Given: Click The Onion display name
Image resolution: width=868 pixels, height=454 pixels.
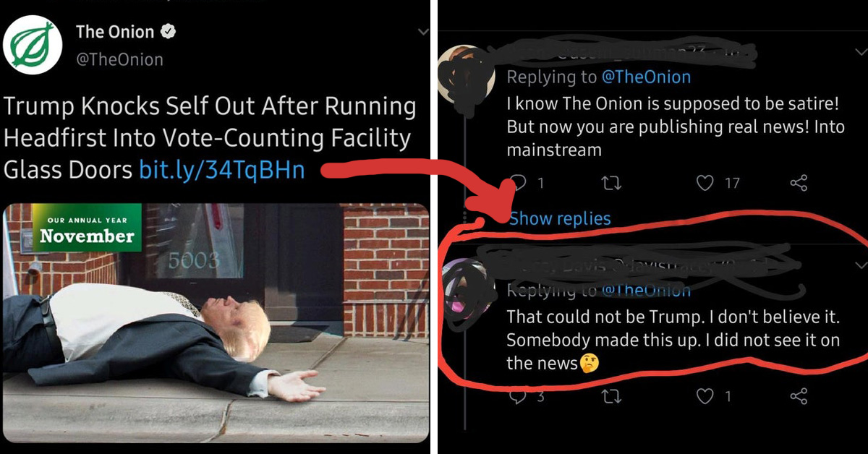Looking at the screenshot, I should tap(115, 32).
